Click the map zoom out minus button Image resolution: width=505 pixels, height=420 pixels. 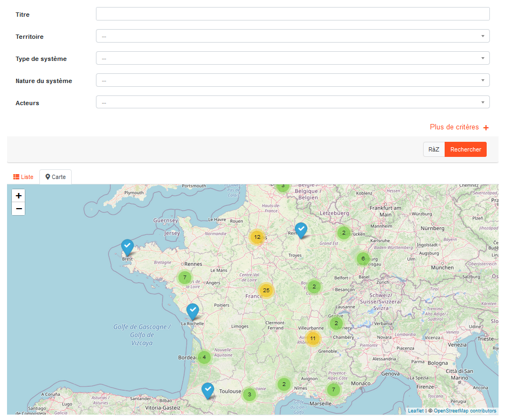[x=18, y=209]
